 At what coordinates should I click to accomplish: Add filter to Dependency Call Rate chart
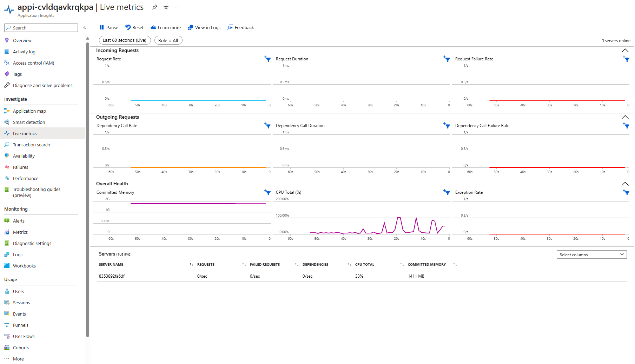coord(267,125)
